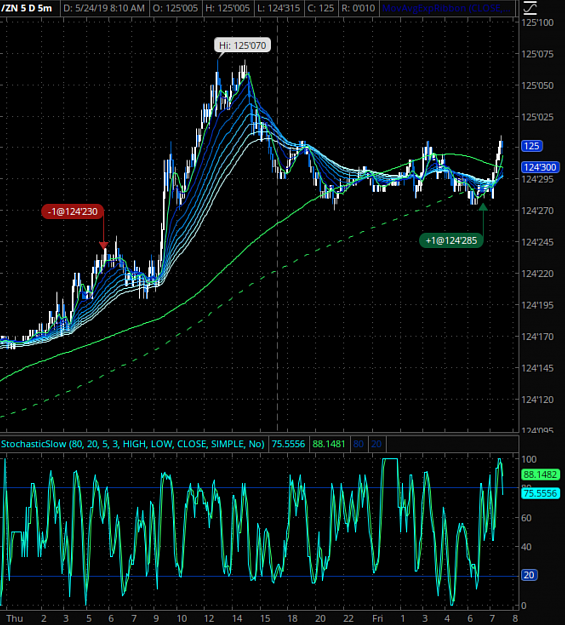Click the green +1@124'285 buy order bubble
Screen dimensions: 565x625
click(x=451, y=240)
